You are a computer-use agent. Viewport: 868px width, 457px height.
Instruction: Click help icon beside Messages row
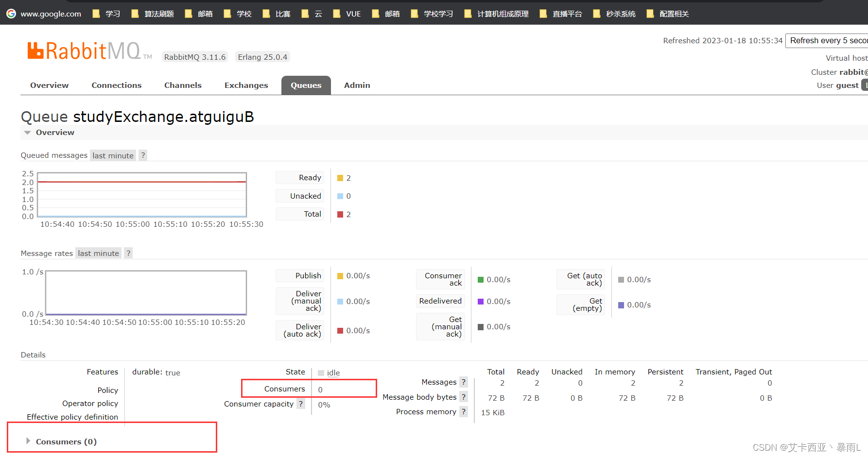(464, 382)
